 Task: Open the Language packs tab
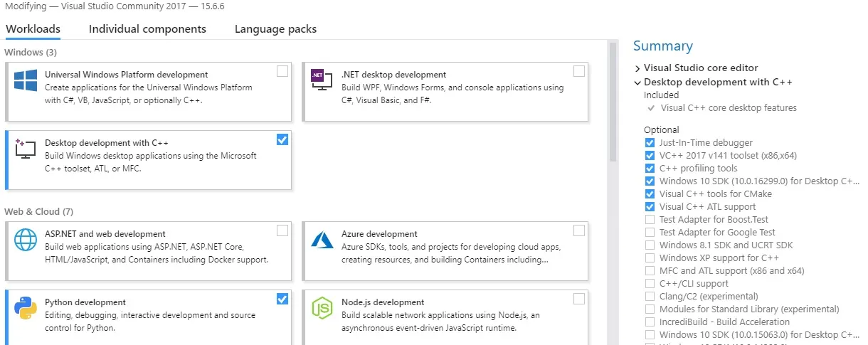click(275, 29)
